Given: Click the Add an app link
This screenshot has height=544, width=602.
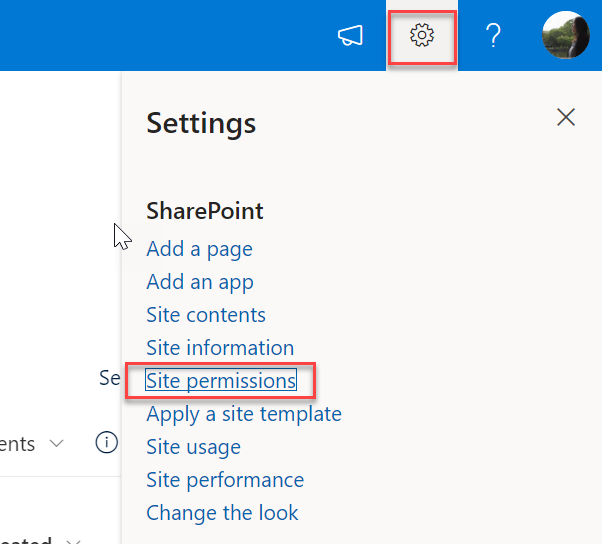Looking at the screenshot, I should point(200,282).
